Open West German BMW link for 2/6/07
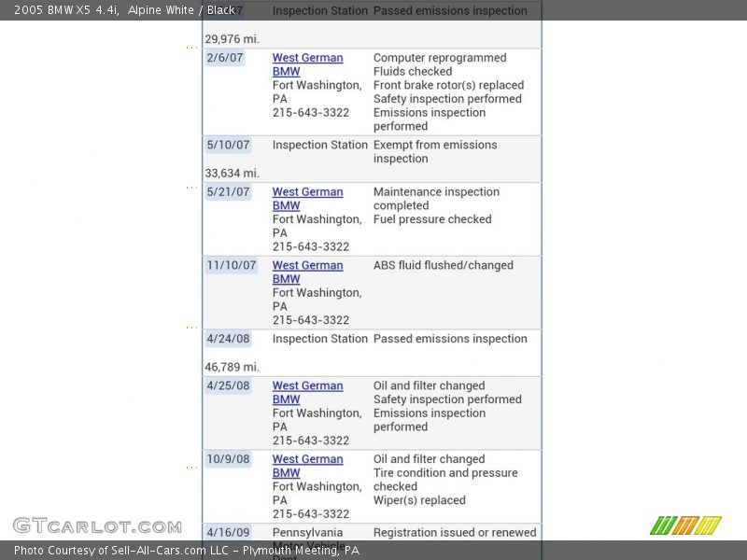747x560 pixels. [x=307, y=64]
